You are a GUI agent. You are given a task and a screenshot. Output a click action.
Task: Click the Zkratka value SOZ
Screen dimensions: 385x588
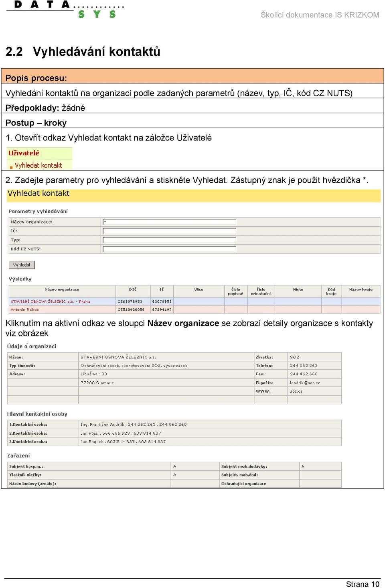(295, 357)
